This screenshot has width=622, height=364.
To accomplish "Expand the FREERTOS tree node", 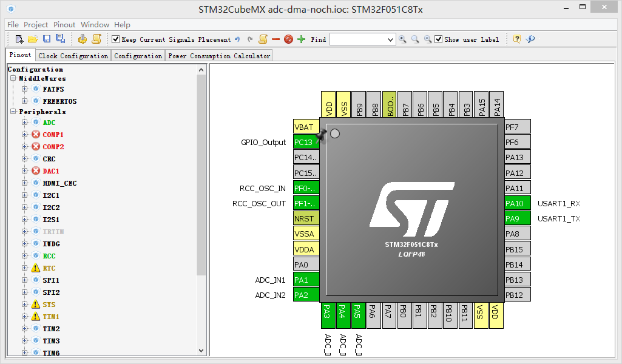I will pos(25,101).
